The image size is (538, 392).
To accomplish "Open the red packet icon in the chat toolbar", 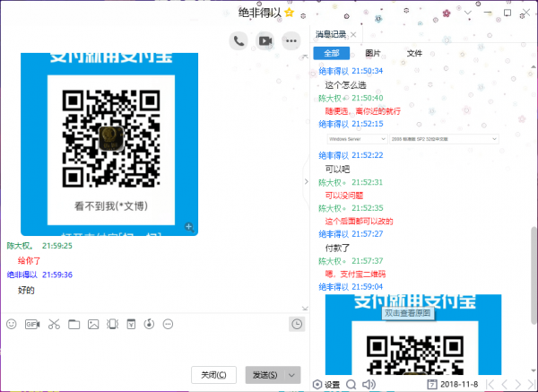I will click(x=131, y=324).
